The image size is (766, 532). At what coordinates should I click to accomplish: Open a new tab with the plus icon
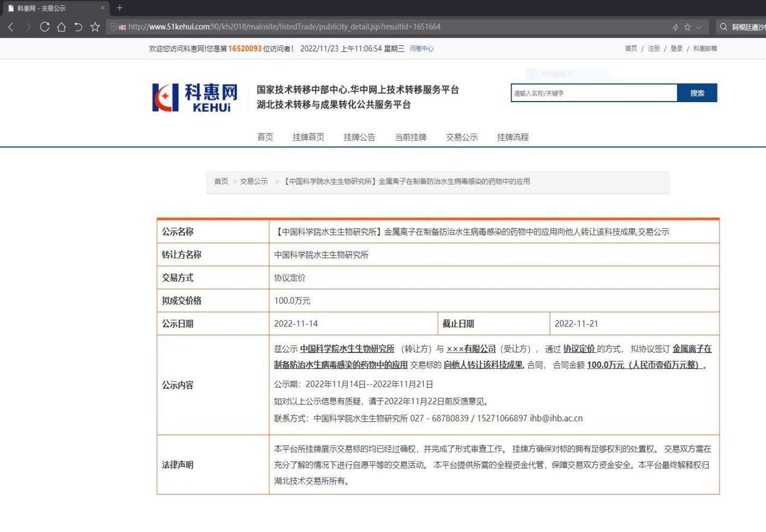(119, 8)
